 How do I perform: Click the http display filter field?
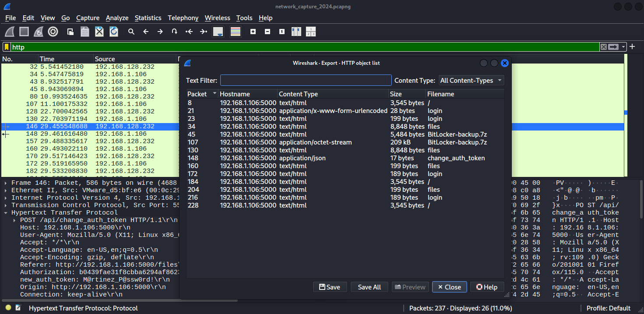305,47
